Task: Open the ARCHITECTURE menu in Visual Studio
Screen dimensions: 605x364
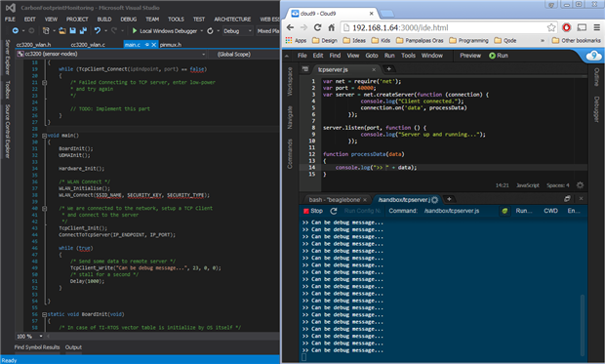Action: (232, 19)
